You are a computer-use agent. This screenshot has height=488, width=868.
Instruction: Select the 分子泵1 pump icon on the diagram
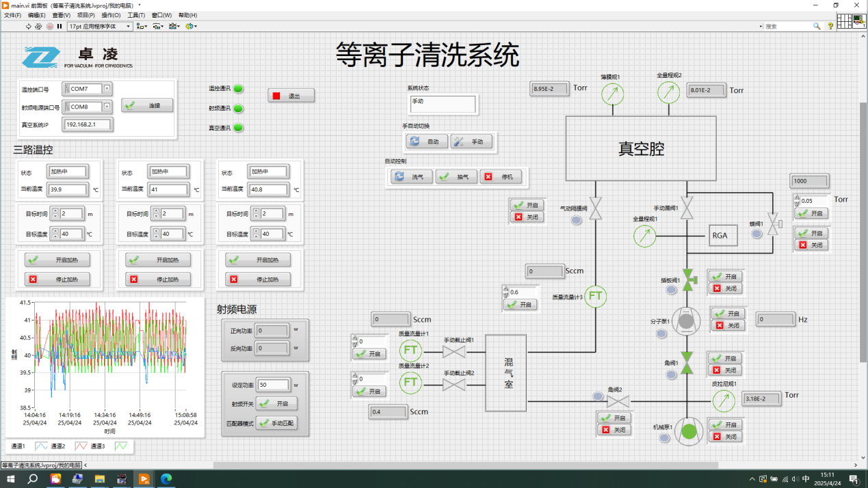685,321
